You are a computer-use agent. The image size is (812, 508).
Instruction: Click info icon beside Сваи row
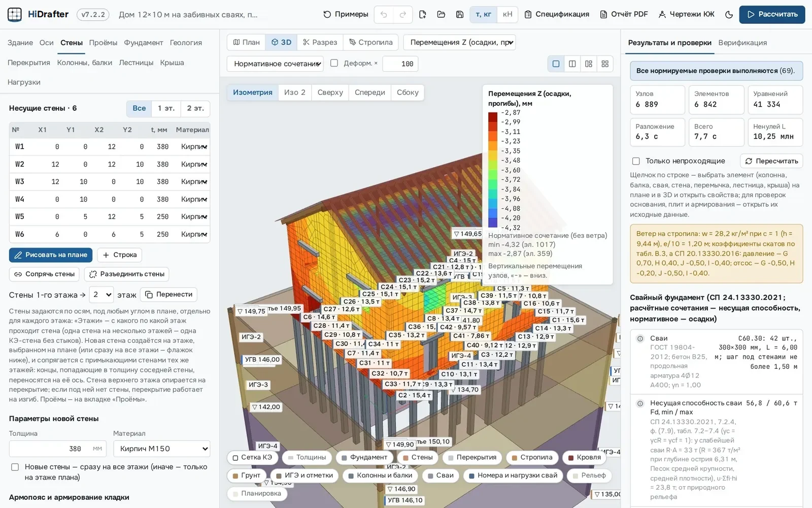(640, 338)
